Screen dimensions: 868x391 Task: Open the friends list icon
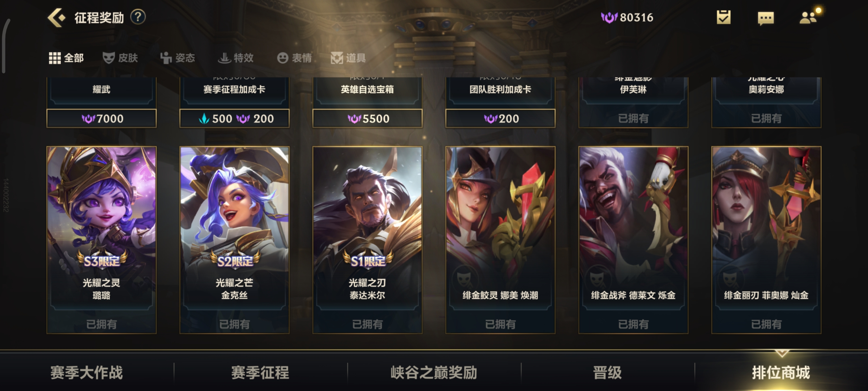point(808,17)
